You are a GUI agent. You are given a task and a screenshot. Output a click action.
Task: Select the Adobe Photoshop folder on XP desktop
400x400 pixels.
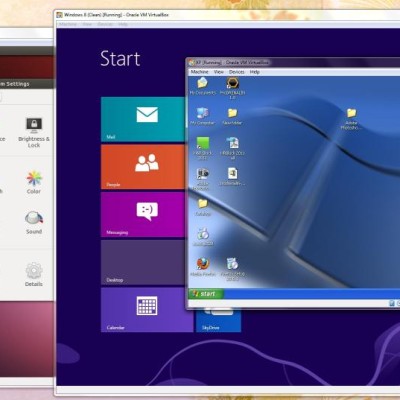pos(351,119)
